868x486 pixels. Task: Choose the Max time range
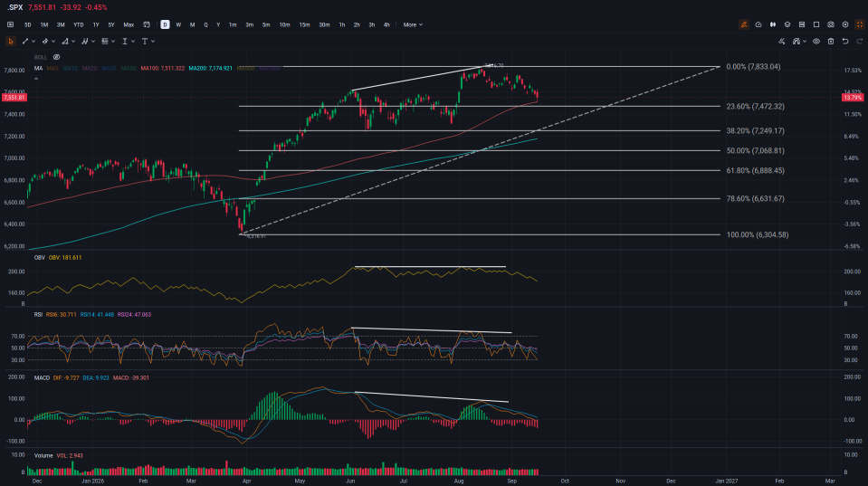click(x=129, y=25)
